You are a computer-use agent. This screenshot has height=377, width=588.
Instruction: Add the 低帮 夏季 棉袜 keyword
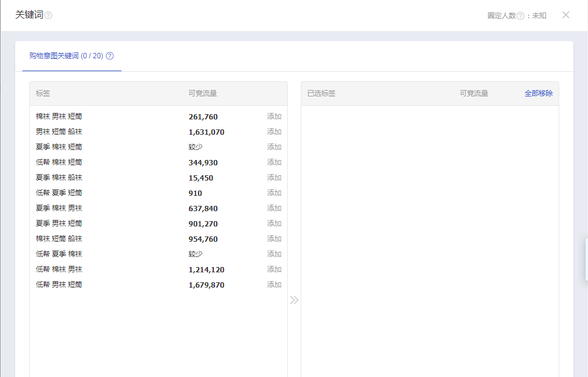(274, 254)
